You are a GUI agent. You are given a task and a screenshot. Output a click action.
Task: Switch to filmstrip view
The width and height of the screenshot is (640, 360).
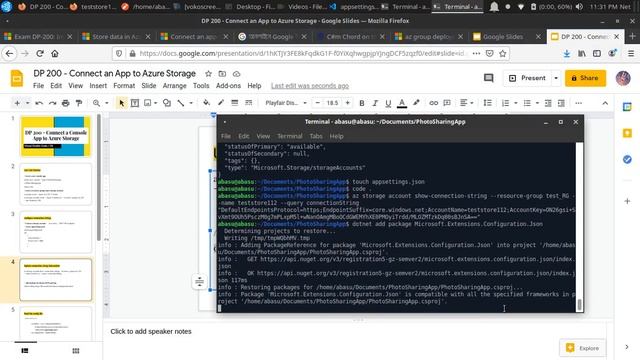tap(25, 351)
